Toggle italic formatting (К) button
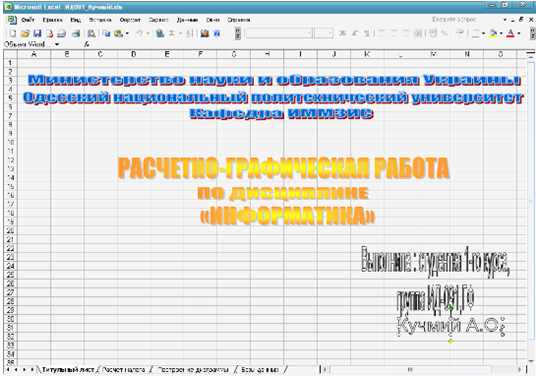This screenshot has width=536, height=378. pyautogui.click(x=355, y=33)
